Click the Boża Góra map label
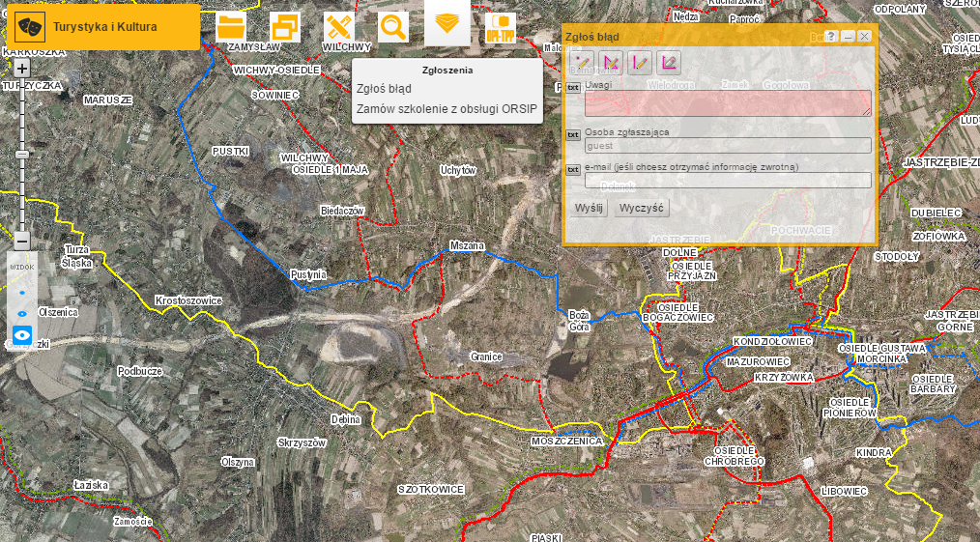This screenshot has height=542, width=980. (579, 319)
